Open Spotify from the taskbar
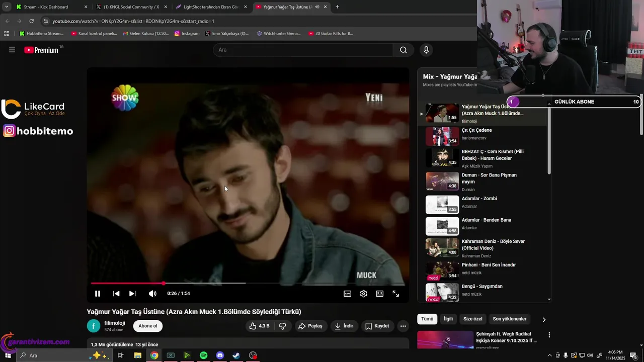644x362 pixels. [x=203, y=355]
